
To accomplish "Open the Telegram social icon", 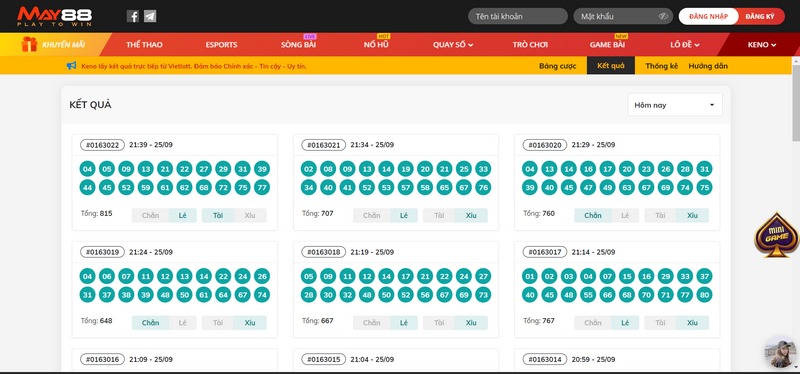I will click(150, 16).
